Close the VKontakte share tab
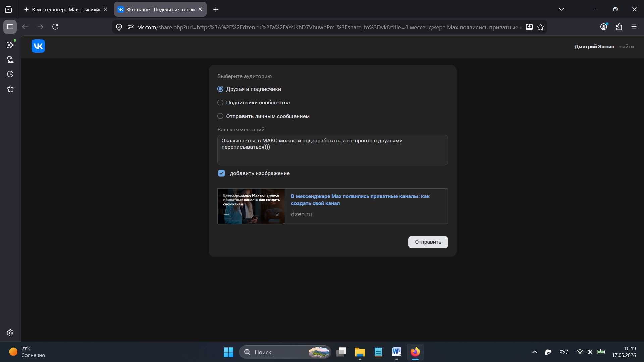Screen dimensions: 644x362 [200, 9]
